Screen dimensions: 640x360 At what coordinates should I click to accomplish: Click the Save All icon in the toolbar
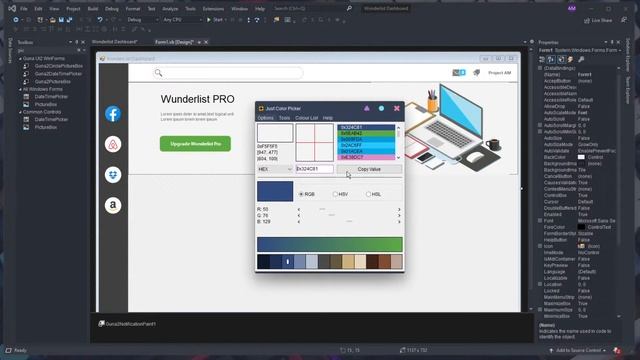(x=69, y=20)
